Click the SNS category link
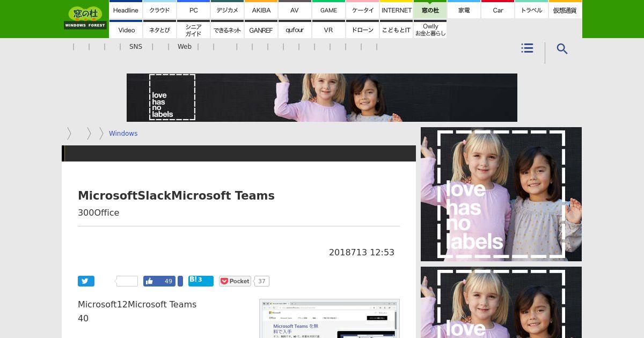The width and height of the screenshot is (644, 338). 136,47
